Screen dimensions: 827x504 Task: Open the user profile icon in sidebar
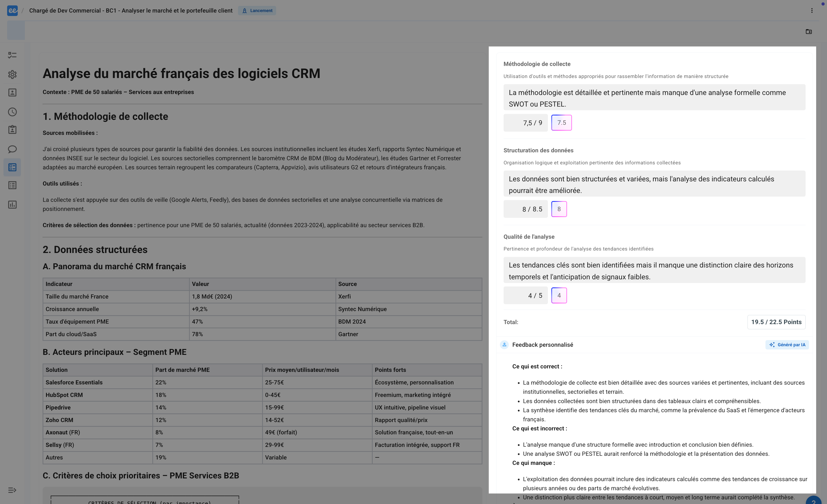click(12, 93)
